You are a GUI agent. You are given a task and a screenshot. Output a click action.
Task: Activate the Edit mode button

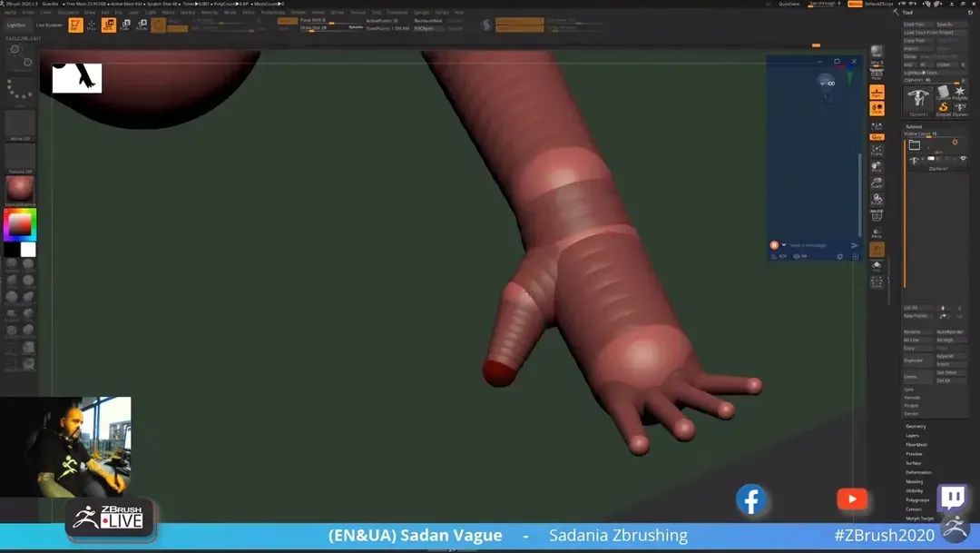pos(75,25)
